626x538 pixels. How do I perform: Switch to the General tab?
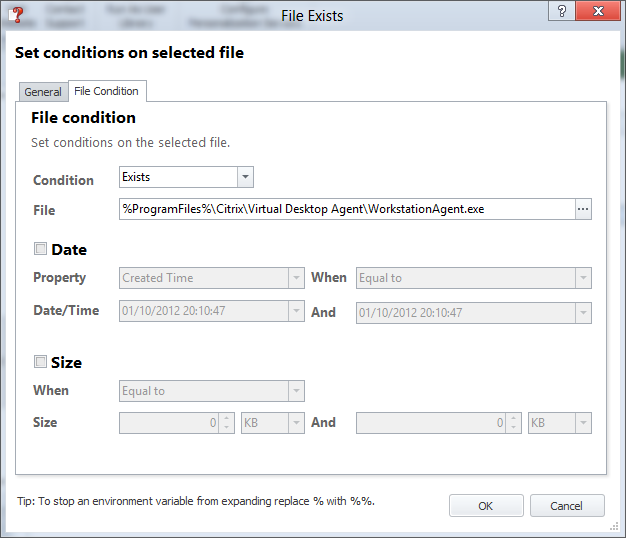[x=43, y=92]
